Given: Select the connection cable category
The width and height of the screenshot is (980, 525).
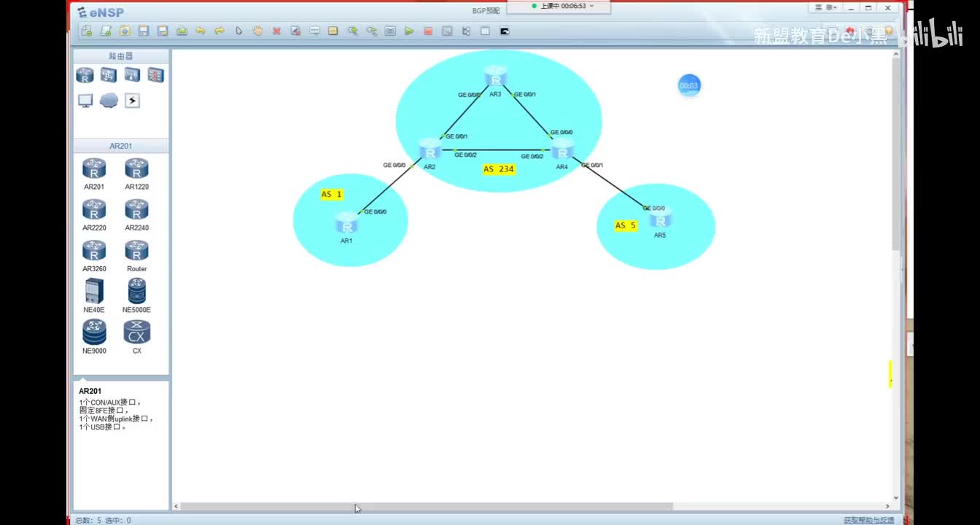Looking at the screenshot, I should click(132, 101).
